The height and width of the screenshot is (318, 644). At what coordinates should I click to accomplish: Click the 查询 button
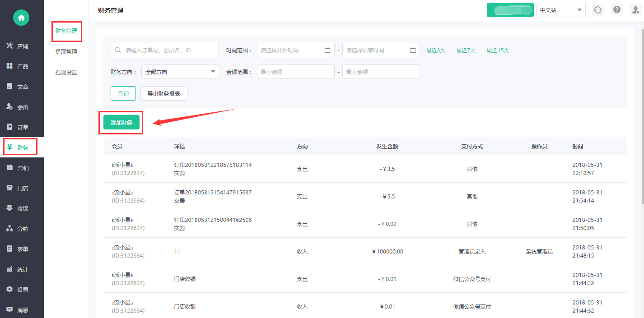(123, 94)
